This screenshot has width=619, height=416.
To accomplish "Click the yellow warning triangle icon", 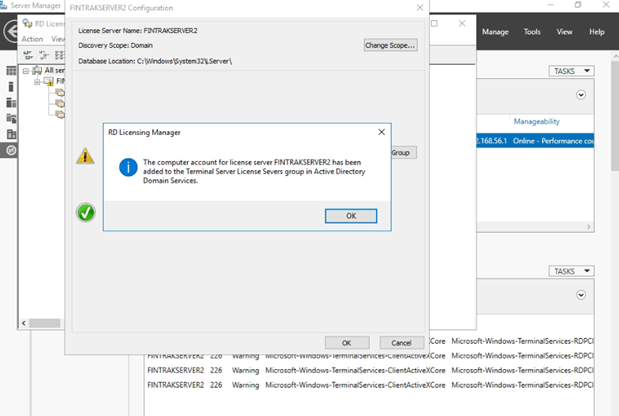I will click(x=86, y=156).
